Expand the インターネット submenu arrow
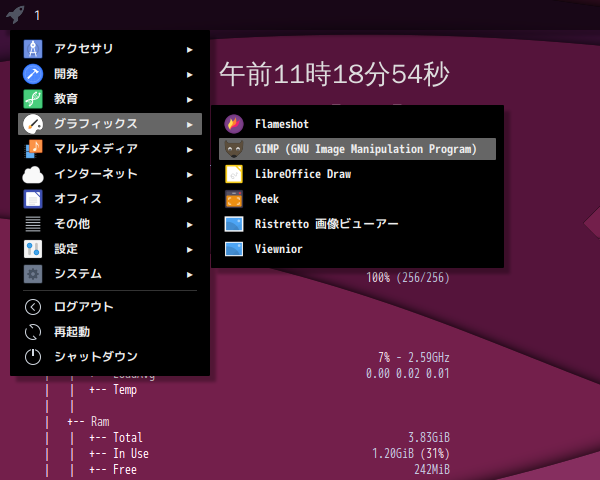The image size is (600, 480). 189,175
